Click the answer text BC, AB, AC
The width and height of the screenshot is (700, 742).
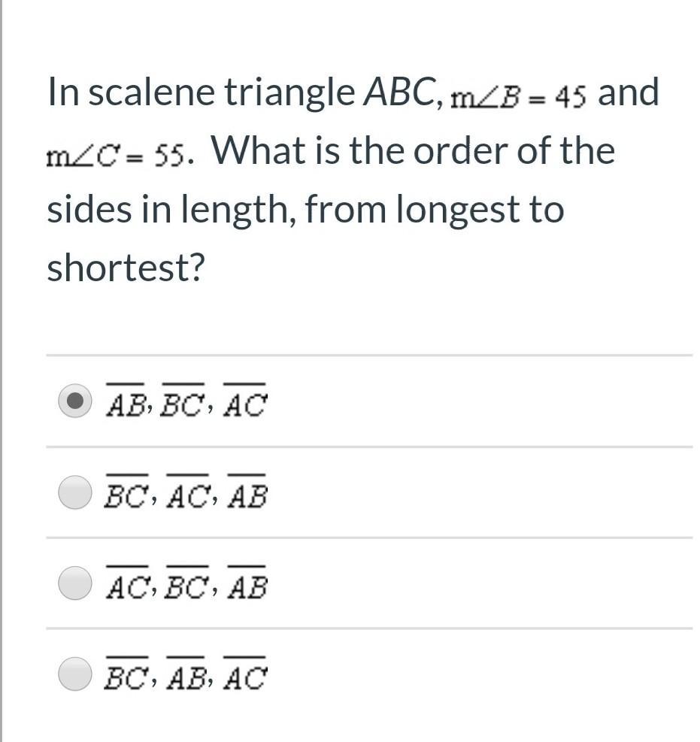click(x=186, y=677)
